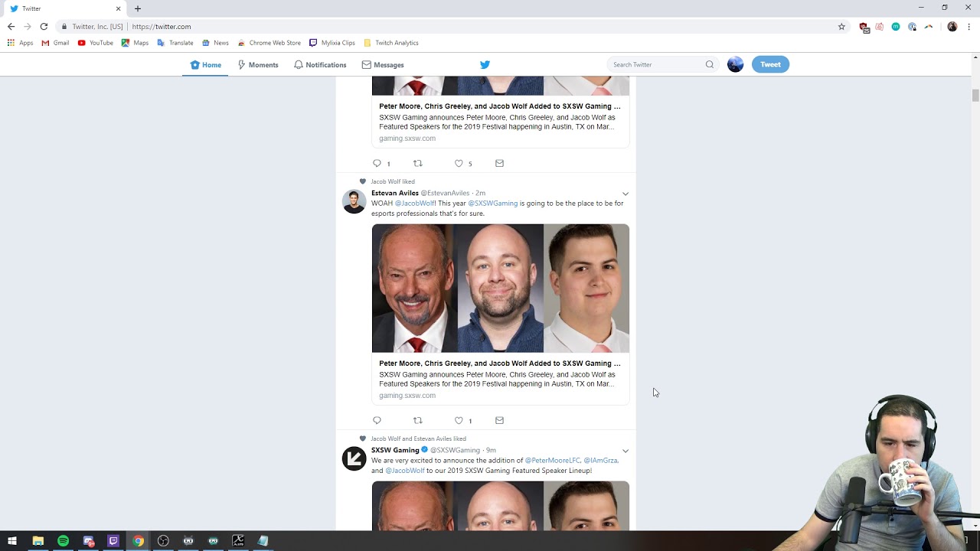Reload the page with the browser refresh button
This screenshot has height=551, width=980.
[44, 27]
